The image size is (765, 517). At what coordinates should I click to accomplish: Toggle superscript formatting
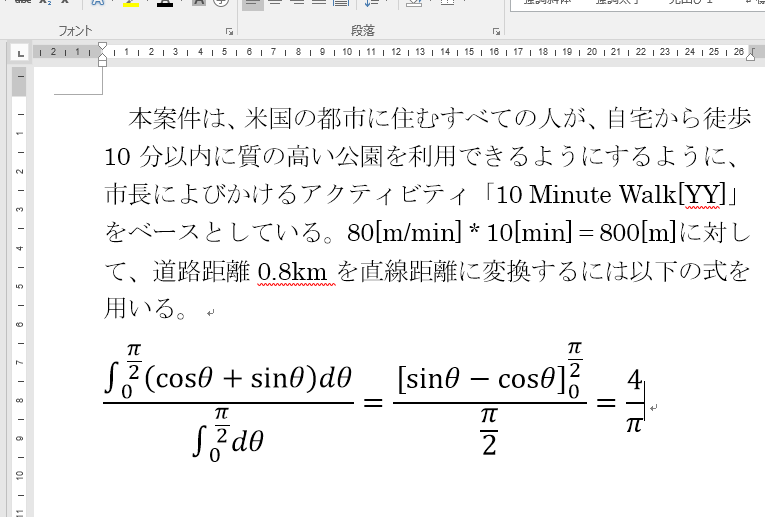63,3
